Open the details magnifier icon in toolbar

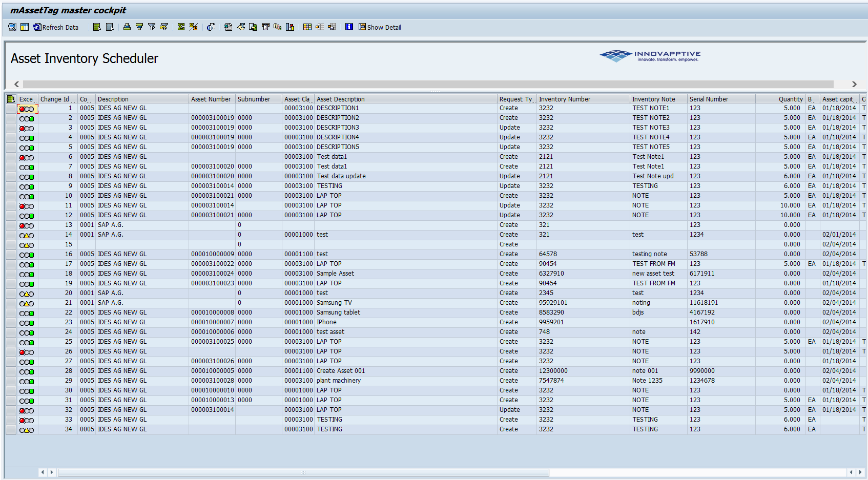(x=12, y=27)
